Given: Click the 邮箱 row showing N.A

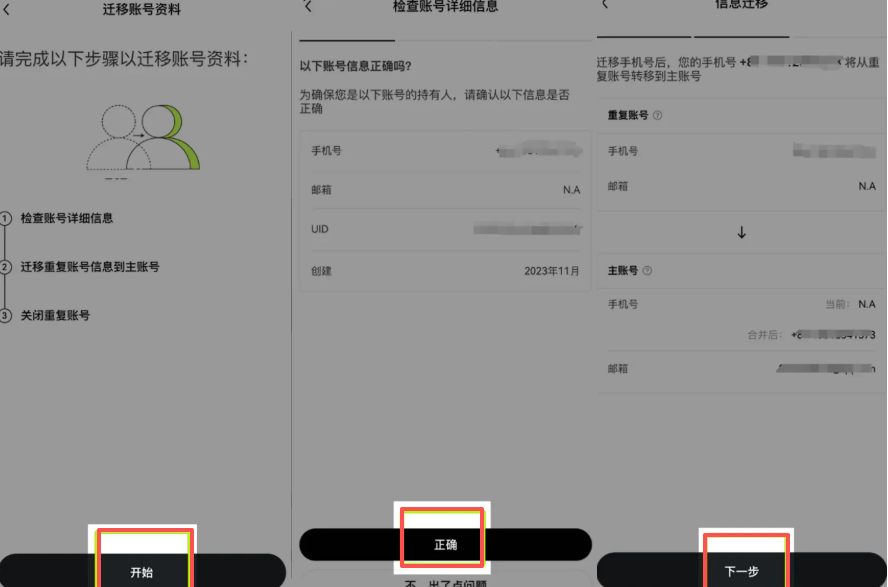Looking at the screenshot, I should [443, 190].
